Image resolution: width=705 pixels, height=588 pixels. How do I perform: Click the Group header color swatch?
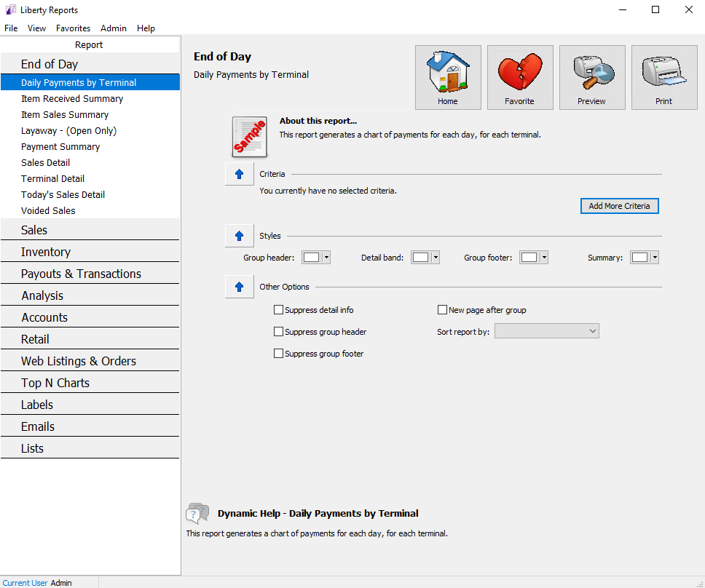311,258
